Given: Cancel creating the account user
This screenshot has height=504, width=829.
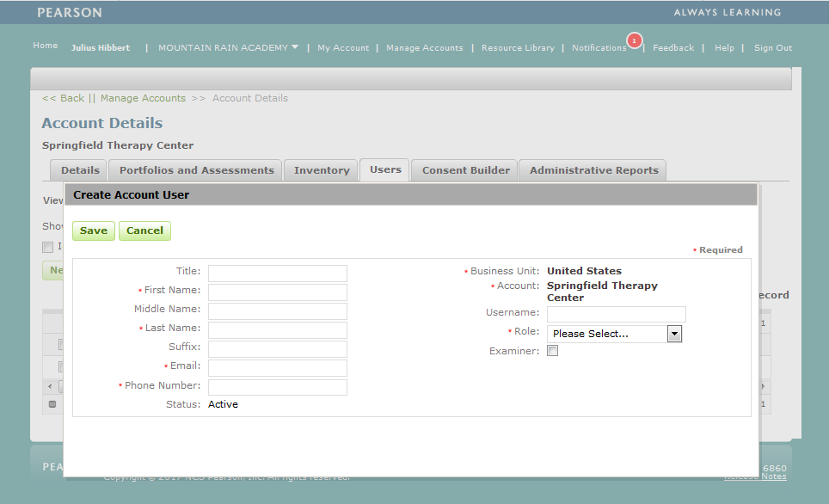Looking at the screenshot, I should 144,230.
